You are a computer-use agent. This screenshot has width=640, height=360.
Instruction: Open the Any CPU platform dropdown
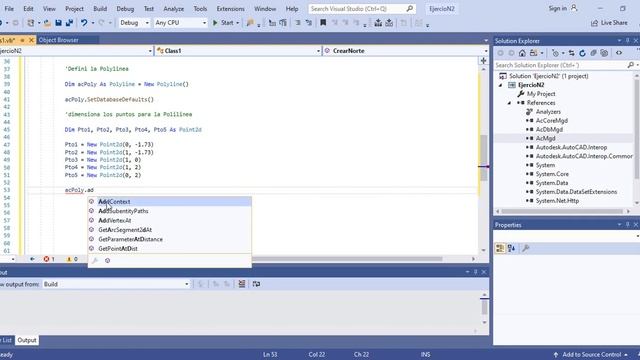tap(181, 23)
